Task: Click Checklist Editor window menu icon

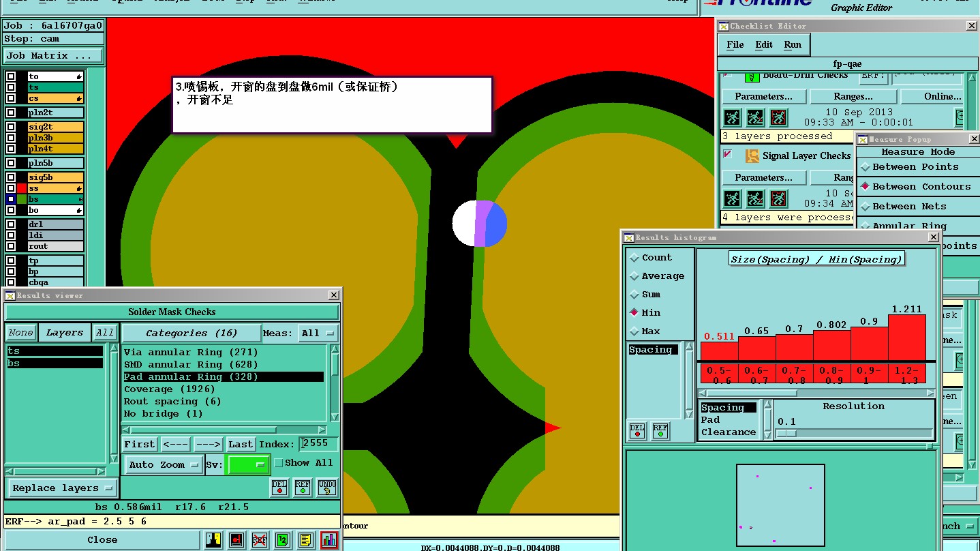Action: 724,26
